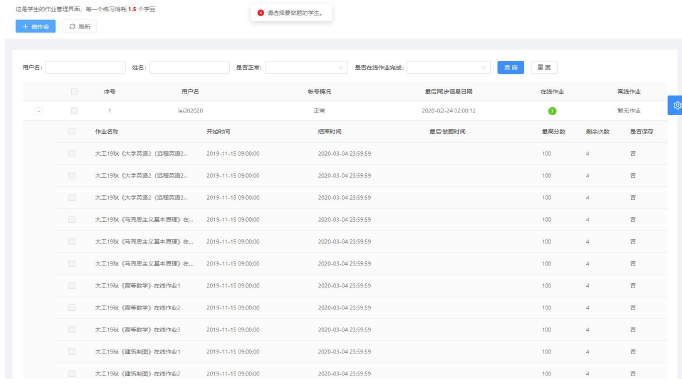Image resolution: width=682 pixels, height=384 pixels.
Task: Click the toast message text next to error icon
Action: click(295, 13)
